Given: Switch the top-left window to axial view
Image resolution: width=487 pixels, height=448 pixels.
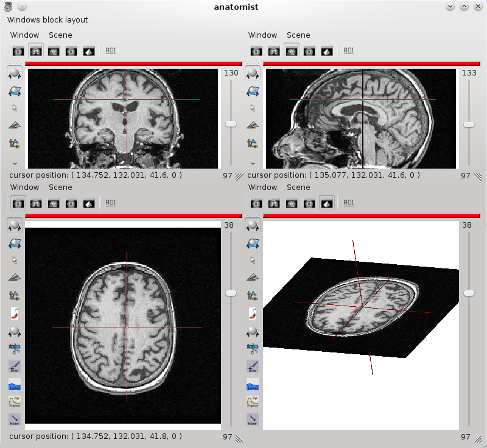Looking at the screenshot, I should point(18,51).
